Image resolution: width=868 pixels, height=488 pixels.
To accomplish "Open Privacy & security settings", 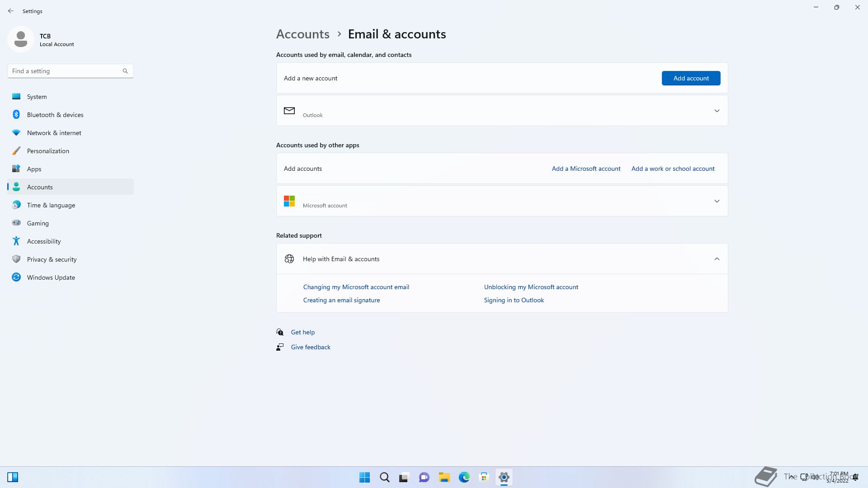I will [71, 259].
